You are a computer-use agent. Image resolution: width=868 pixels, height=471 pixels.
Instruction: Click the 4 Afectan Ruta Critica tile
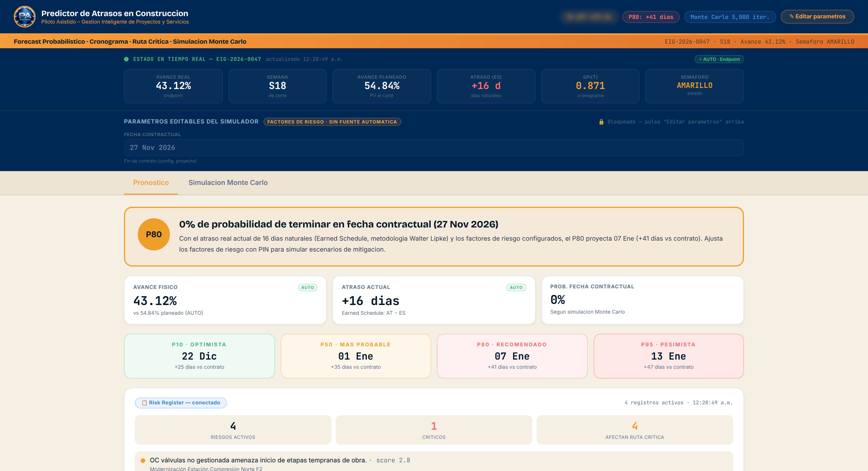pyautogui.click(x=635, y=430)
